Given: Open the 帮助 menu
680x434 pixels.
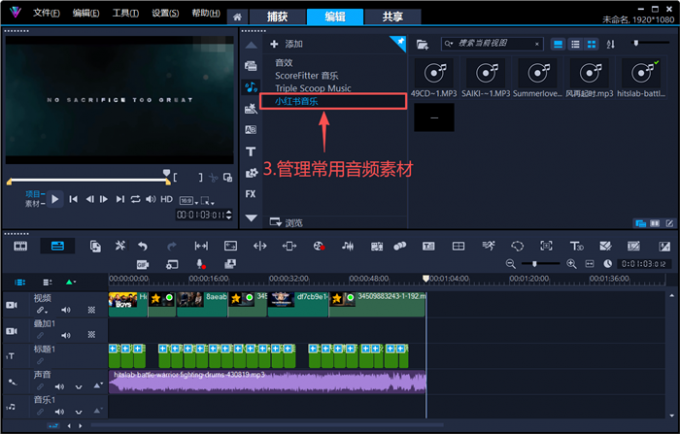Looking at the screenshot, I should pos(206,13).
